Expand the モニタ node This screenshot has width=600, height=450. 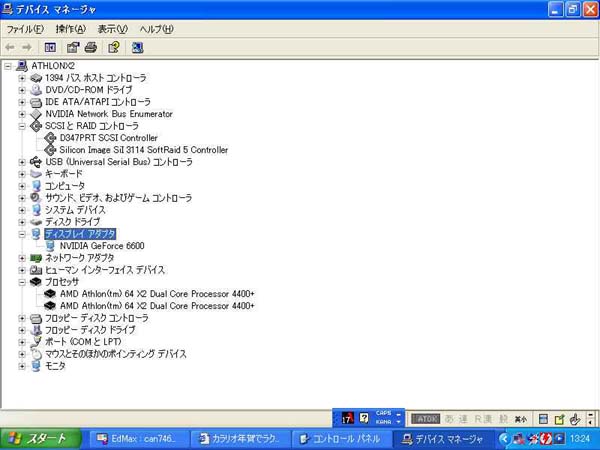pos(22,366)
